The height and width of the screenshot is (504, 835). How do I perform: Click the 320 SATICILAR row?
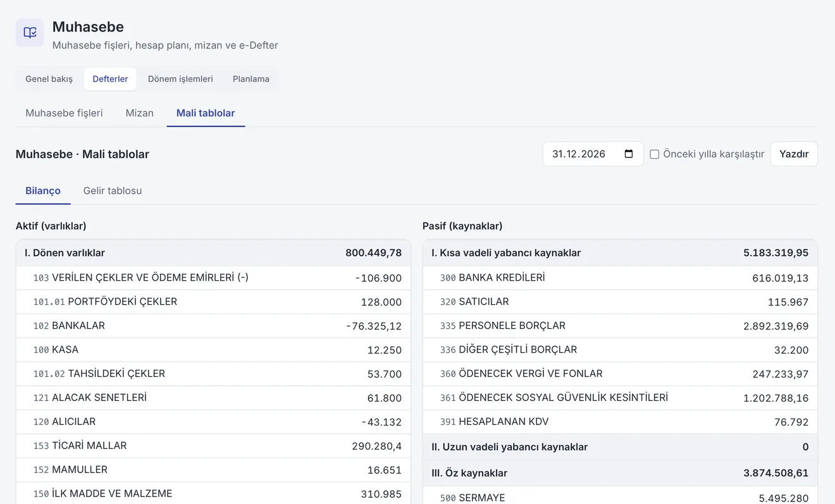[620, 302]
